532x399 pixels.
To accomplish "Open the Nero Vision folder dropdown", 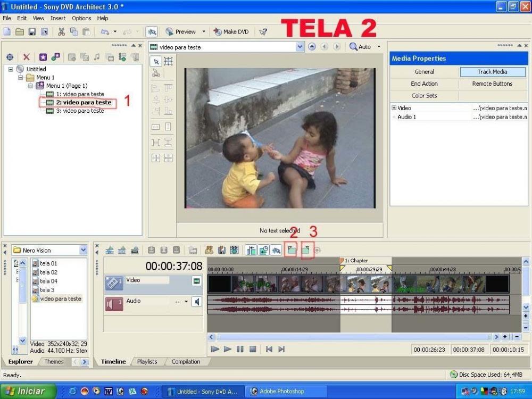I will click(x=83, y=250).
